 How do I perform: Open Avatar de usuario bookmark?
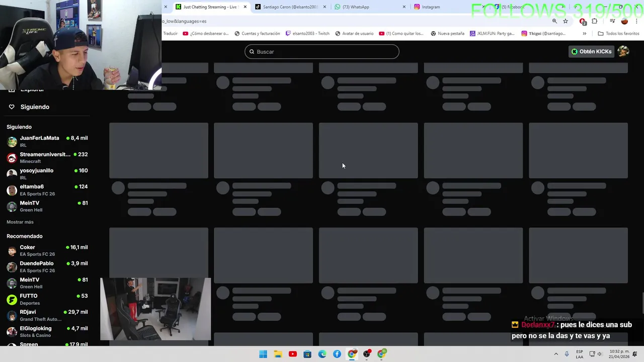coord(354,34)
